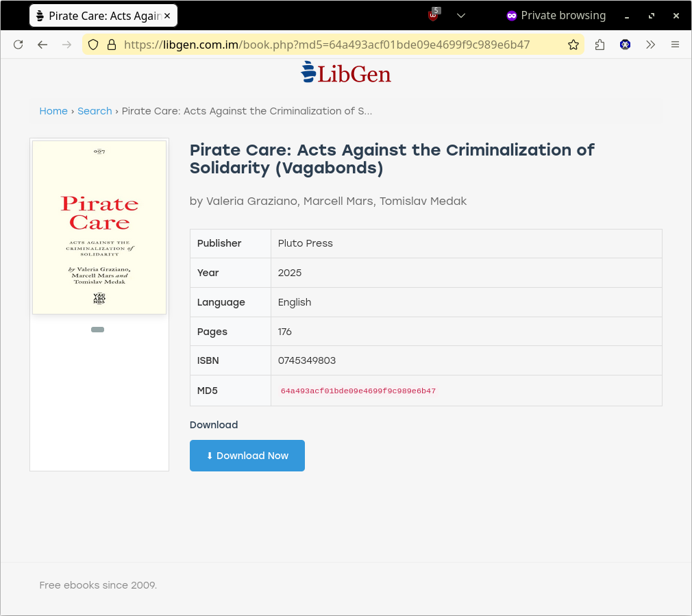Image resolution: width=692 pixels, height=616 pixels.
Task: Click the reload page icon
Action: (x=18, y=45)
